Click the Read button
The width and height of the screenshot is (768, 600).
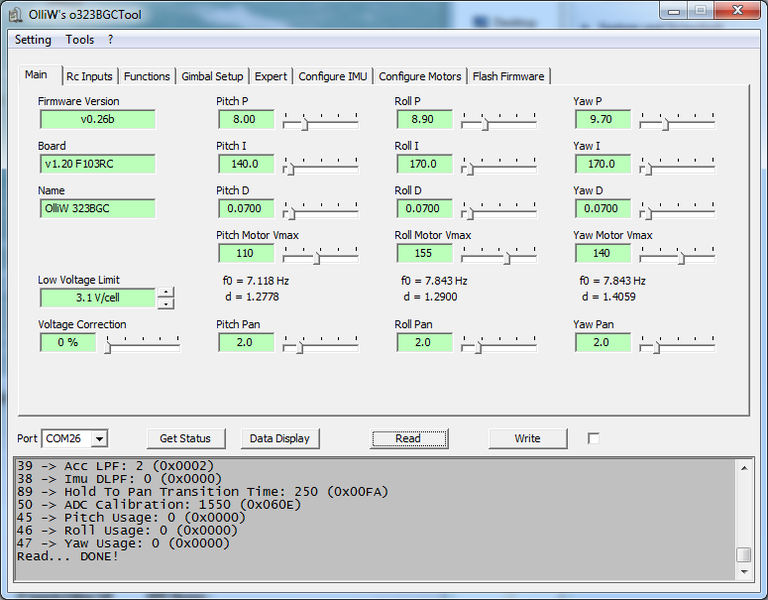click(408, 438)
